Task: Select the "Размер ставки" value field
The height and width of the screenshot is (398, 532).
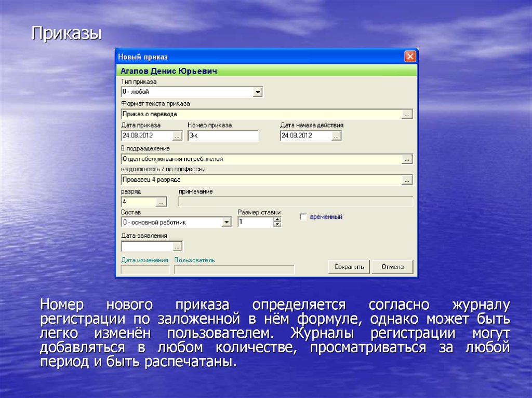Action: pos(255,221)
